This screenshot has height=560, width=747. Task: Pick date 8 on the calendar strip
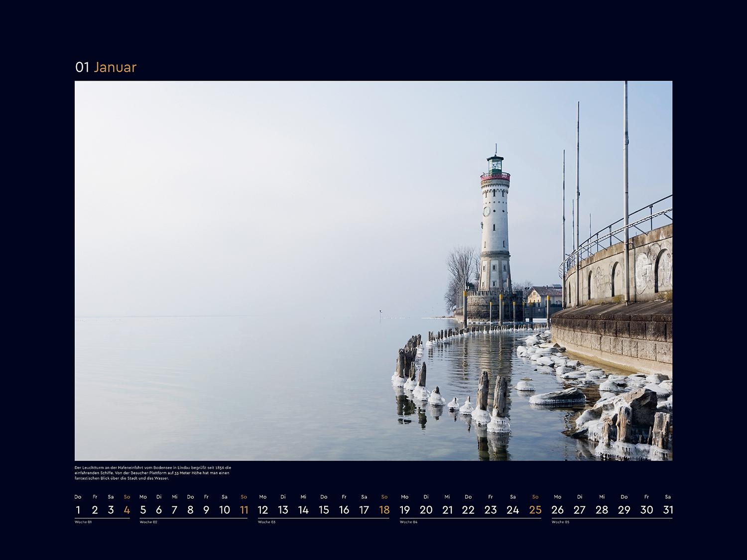190,510
